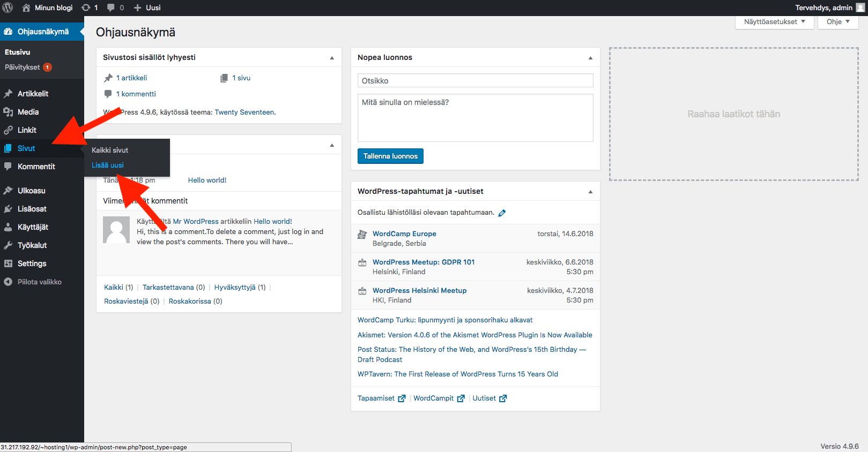Click the Käyttäjät user icon in sidebar
The width and height of the screenshot is (868, 452).
pyautogui.click(x=8, y=227)
